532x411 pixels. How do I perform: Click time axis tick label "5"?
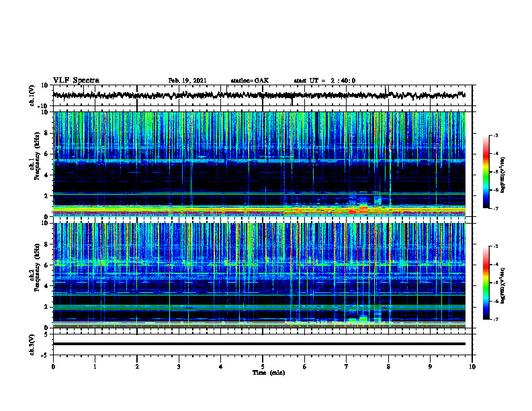tap(263, 367)
